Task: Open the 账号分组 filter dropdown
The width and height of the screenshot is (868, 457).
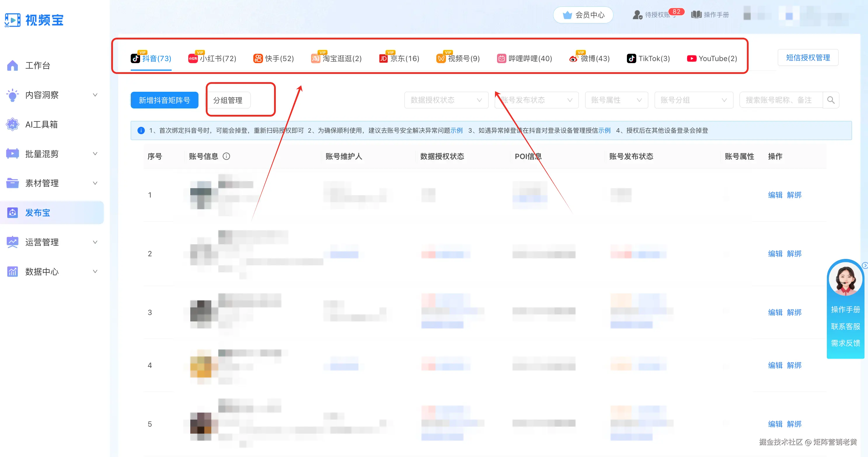Action: point(693,100)
